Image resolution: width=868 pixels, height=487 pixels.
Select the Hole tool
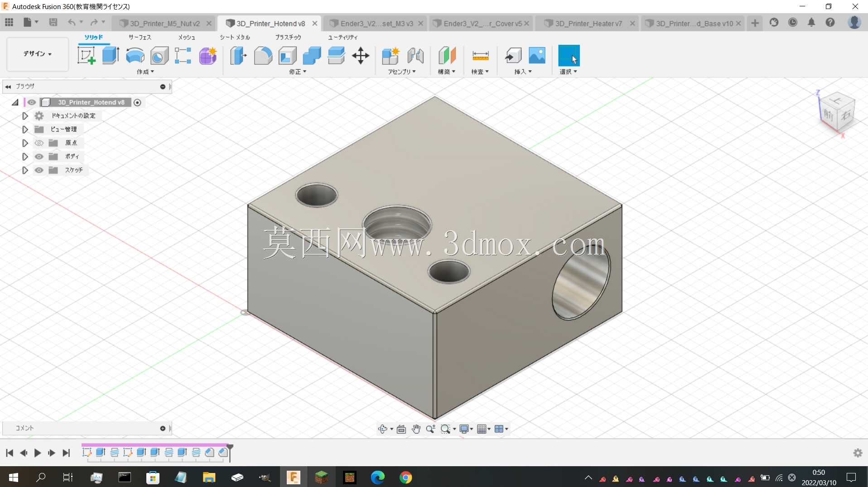click(x=159, y=56)
